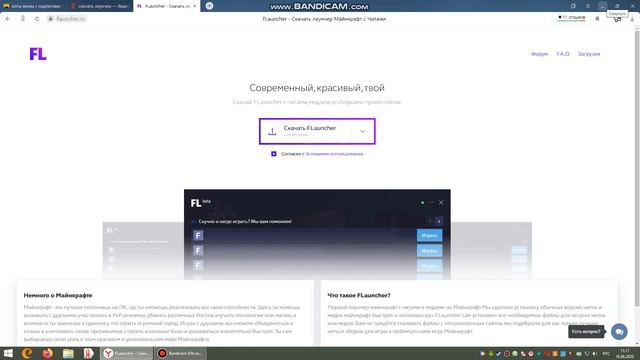Viewport: 640px width, 360px height.
Task: Open the Windows Start menu
Action: click(x=8, y=353)
